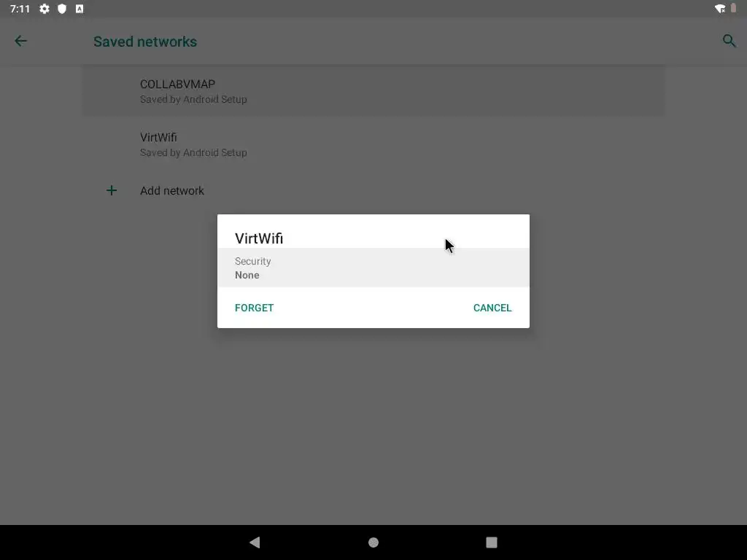Viewport: 747px width, 560px height.
Task: Click the Saved networks page title
Action: click(x=145, y=42)
